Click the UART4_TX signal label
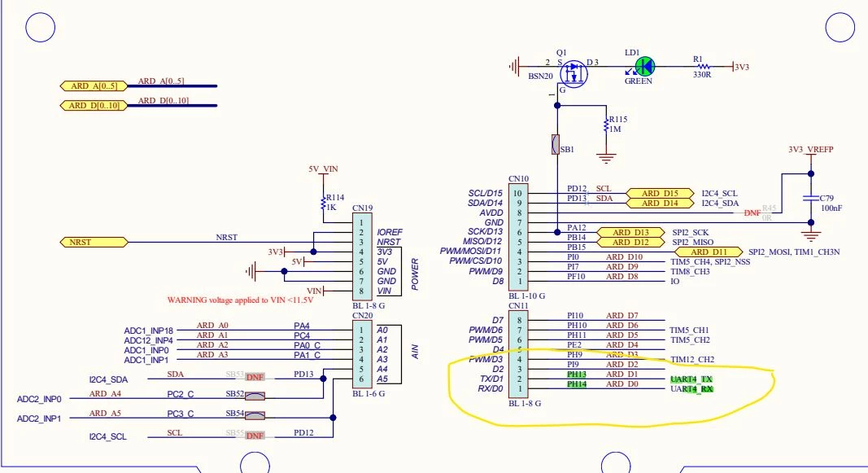 coord(691,379)
